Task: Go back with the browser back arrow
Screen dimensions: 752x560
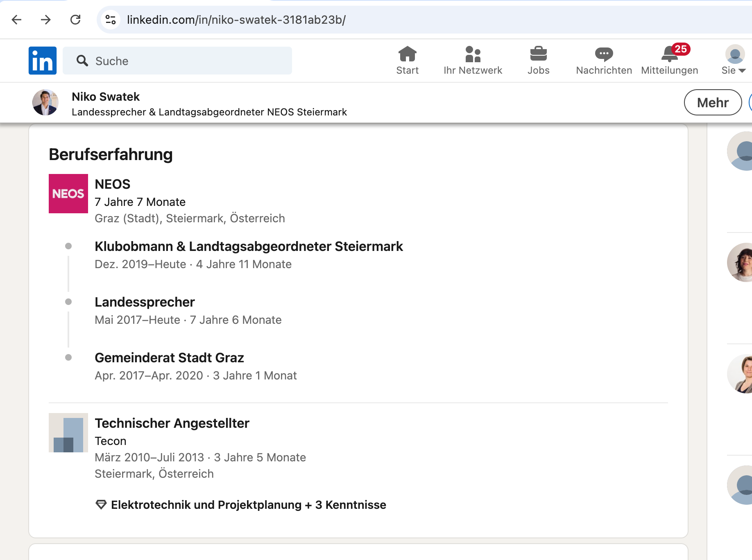Action: coord(16,20)
